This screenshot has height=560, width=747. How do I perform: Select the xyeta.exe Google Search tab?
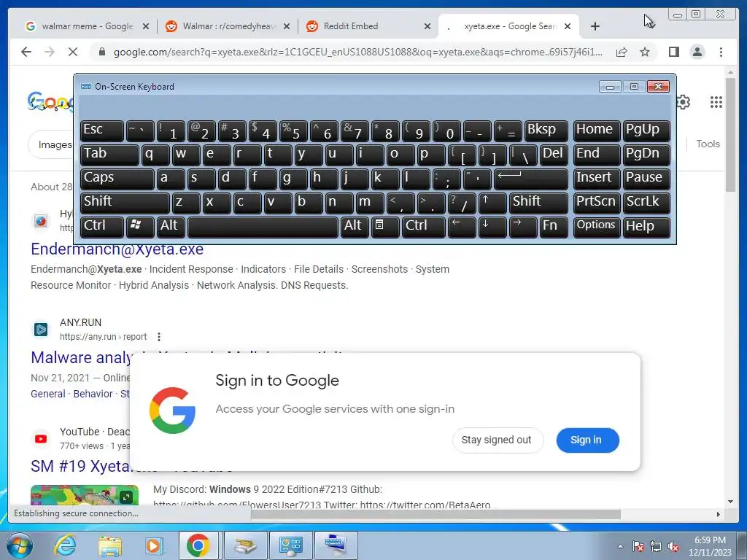click(508, 26)
